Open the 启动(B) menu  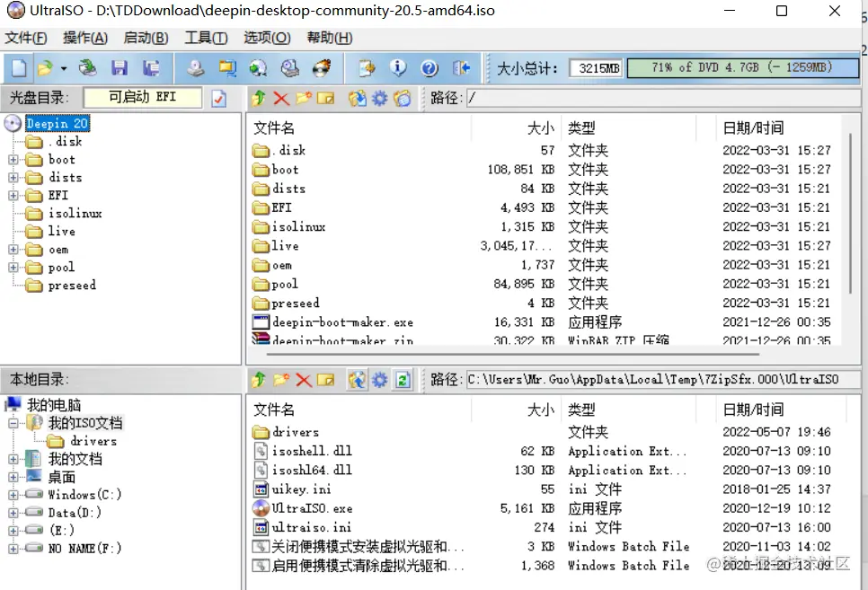pyautogui.click(x=146, y=38)
